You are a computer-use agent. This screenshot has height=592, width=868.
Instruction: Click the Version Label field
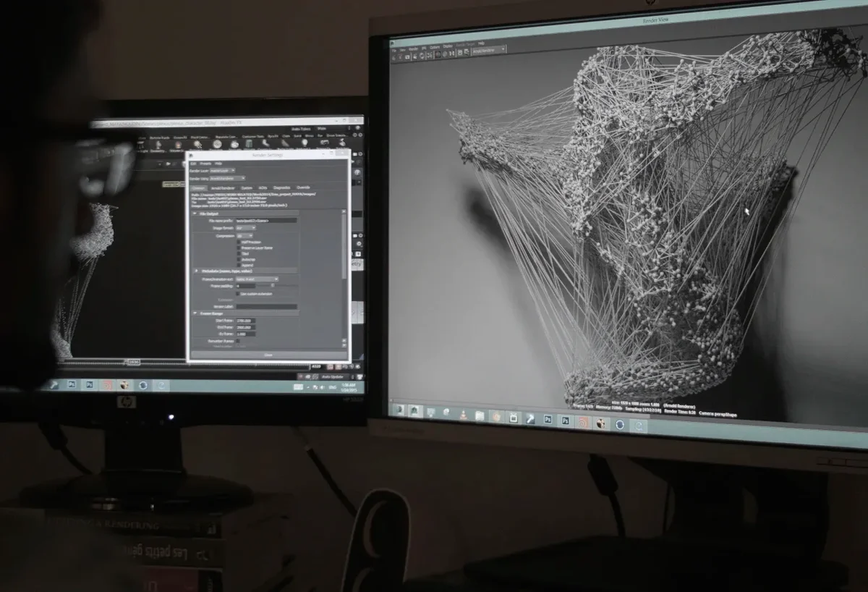(x=266, y=307)
